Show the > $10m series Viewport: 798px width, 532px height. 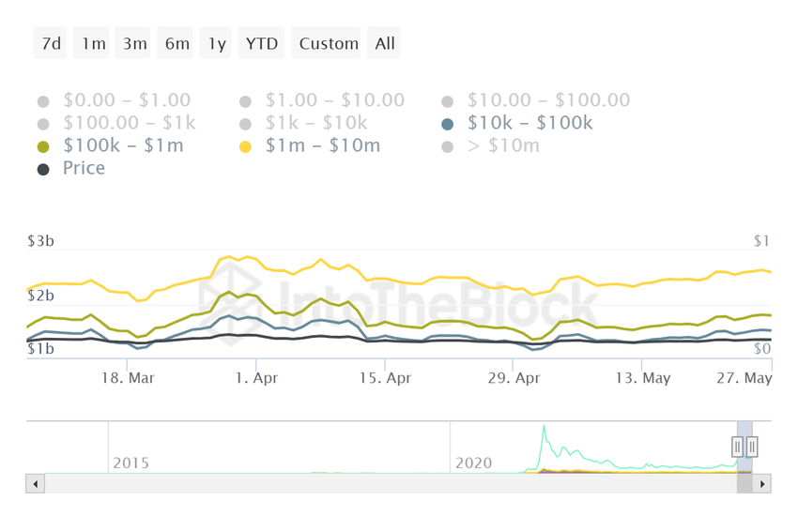tap(447, 147)
